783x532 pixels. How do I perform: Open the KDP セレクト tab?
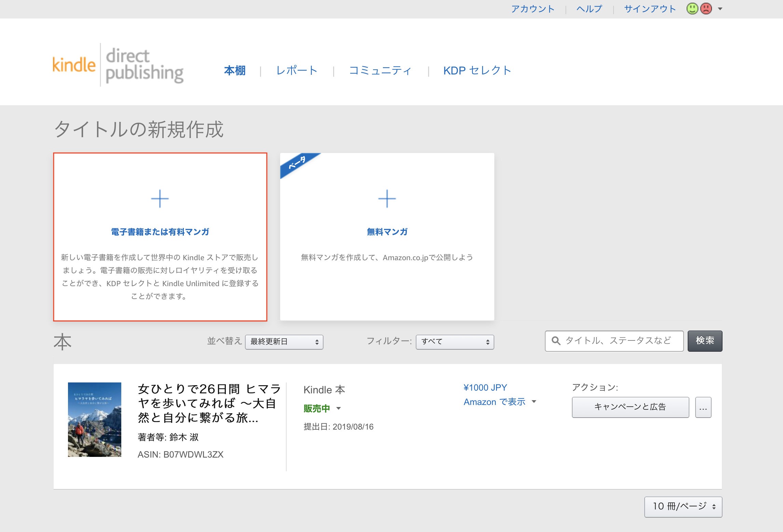click(x=477, y=70)
